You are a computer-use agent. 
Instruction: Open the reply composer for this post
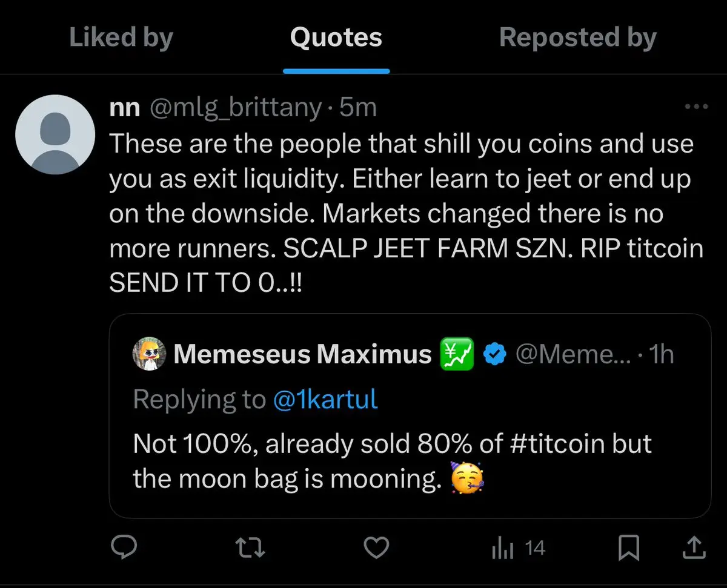coord(125,548)
